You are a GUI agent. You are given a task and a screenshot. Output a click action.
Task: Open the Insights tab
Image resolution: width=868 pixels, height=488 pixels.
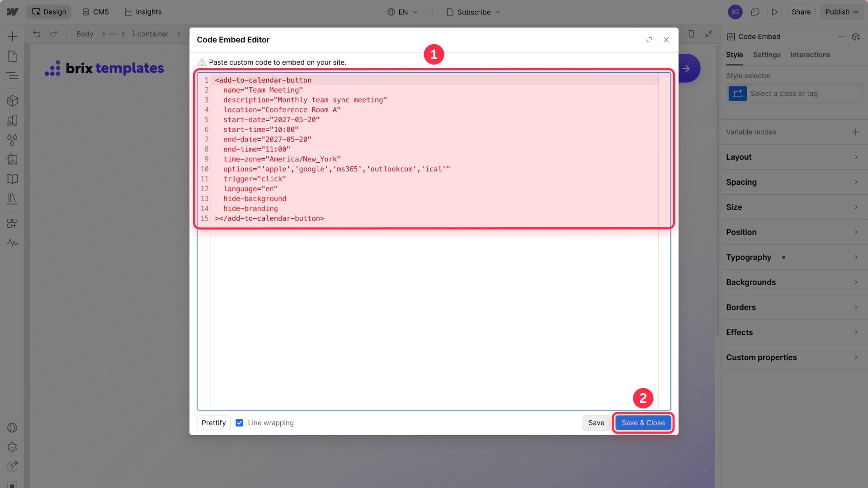tap(143, 12)
